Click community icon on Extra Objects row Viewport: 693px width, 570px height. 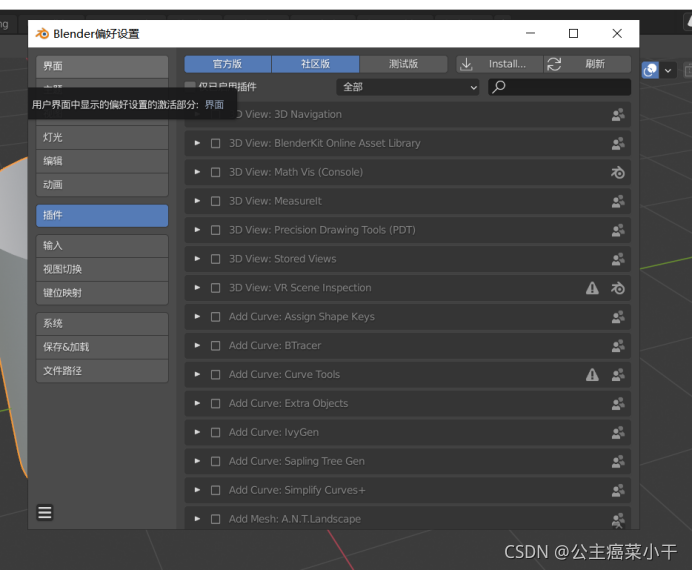(x=618, y=403)
